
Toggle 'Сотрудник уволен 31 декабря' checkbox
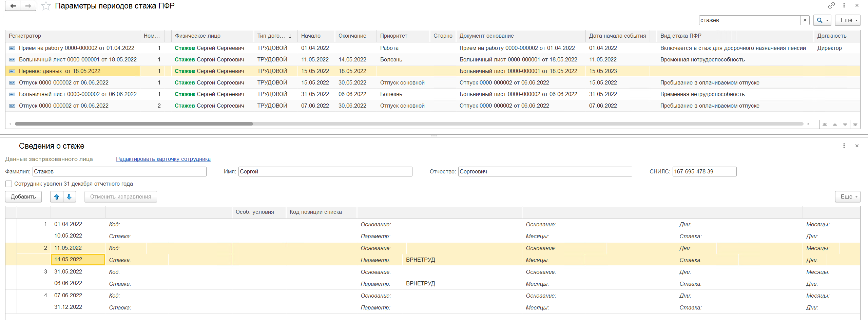pos(9,184)
